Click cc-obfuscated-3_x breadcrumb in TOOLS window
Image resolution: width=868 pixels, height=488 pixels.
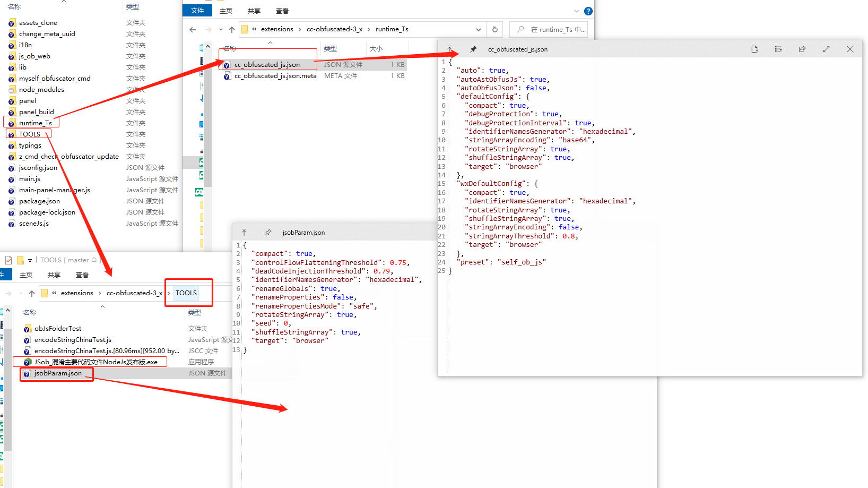134,293
